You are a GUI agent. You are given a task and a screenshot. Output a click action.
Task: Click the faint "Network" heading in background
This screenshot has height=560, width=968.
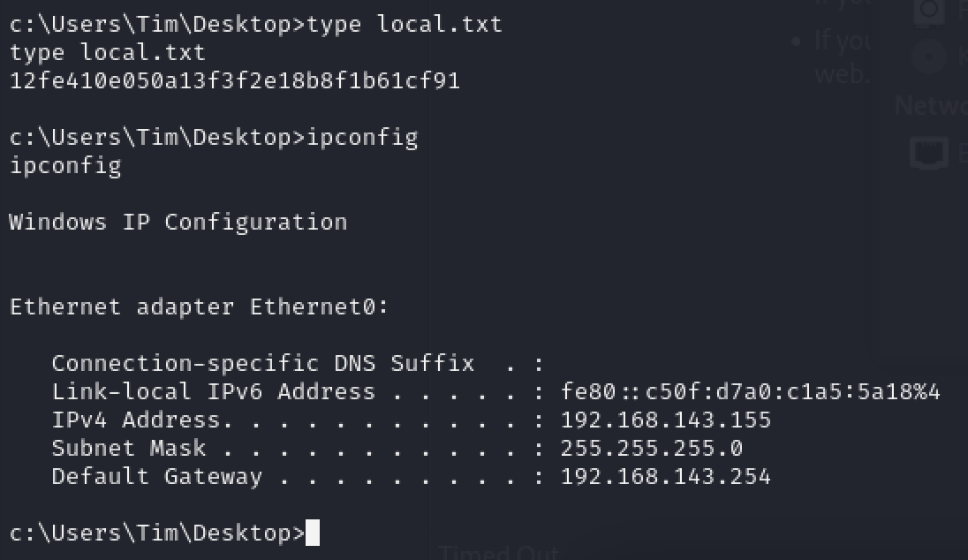point(931,106)
